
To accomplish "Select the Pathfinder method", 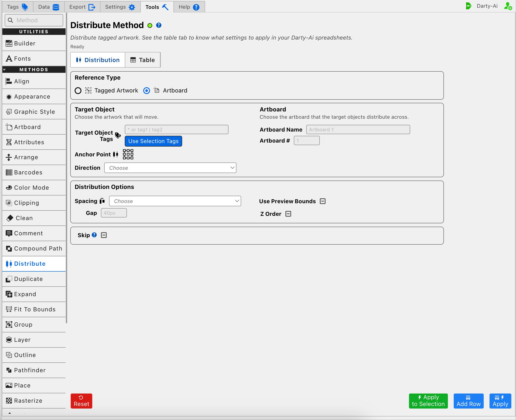I will (x=34, y=370).
